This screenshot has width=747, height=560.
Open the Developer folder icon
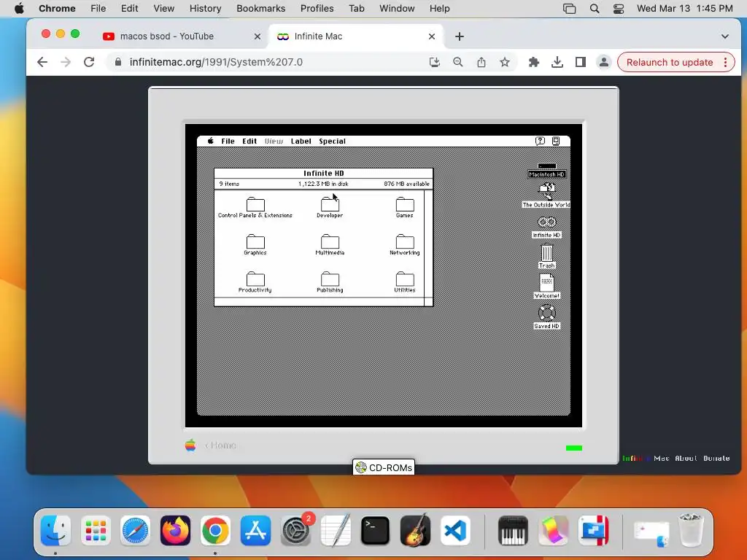tap(330, 205)
